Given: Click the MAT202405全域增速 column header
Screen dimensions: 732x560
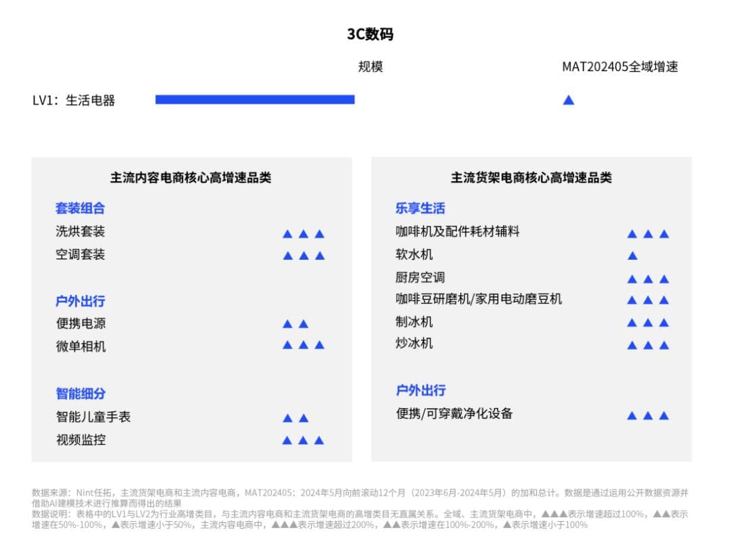Looking at the screenshot, I should coord(619,66).
